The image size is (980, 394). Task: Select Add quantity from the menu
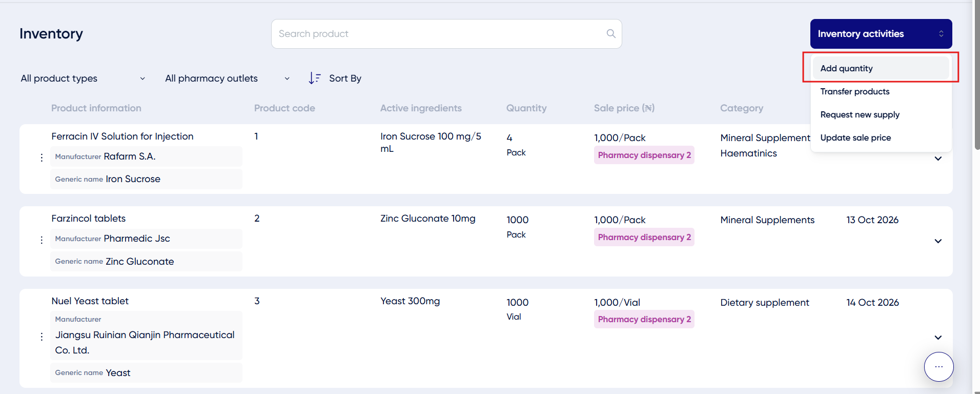pyautogui.click(x=881, y=68)
